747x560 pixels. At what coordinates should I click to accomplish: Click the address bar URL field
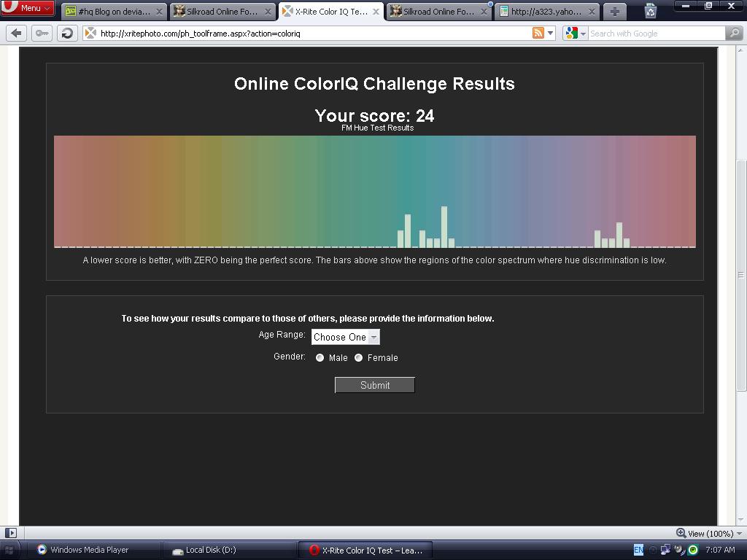(x=306, y=34)
